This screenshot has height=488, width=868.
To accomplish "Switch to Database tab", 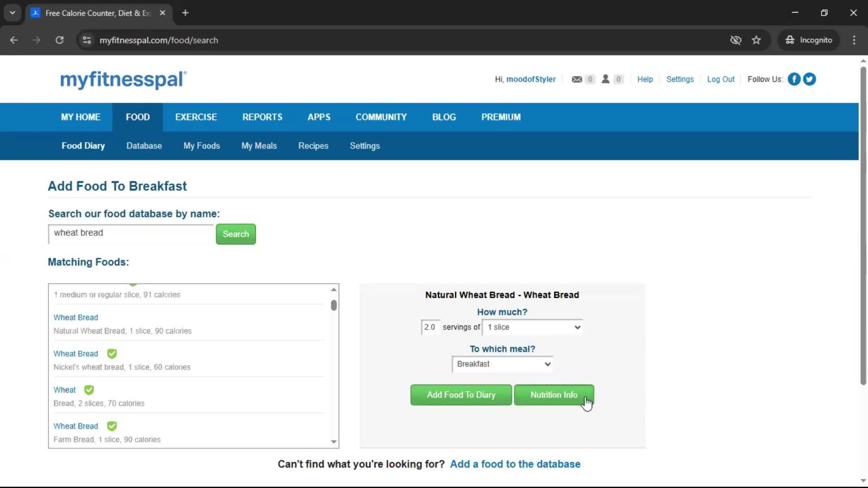I will (144, 146).
